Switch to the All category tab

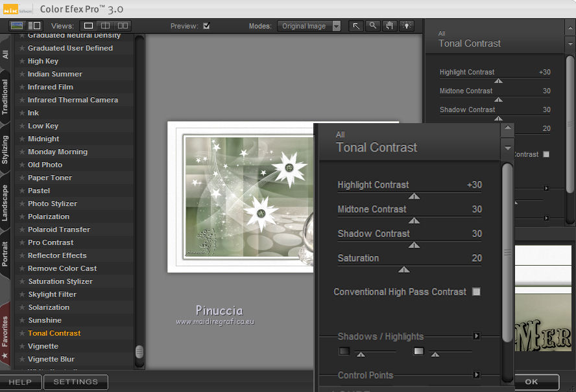(5, 54)
